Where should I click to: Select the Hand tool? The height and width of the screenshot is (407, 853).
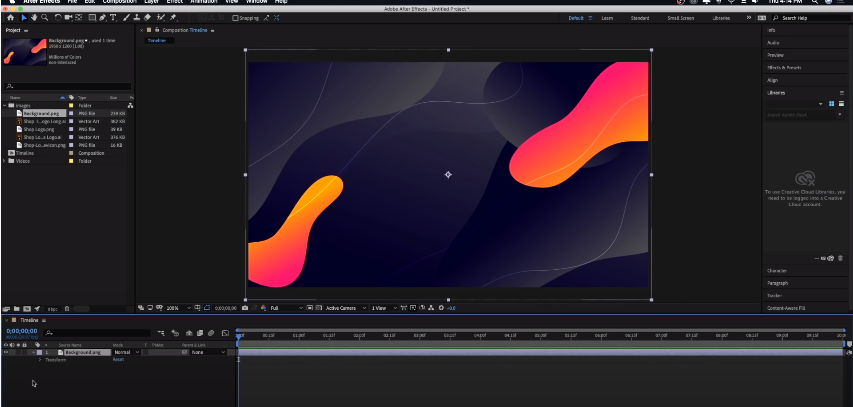(x=34, y=18)
